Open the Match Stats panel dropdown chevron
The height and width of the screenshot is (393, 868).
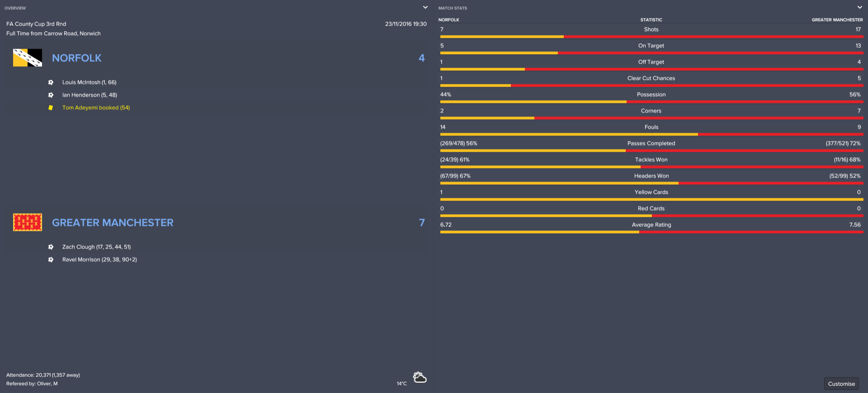pos(859,7)
